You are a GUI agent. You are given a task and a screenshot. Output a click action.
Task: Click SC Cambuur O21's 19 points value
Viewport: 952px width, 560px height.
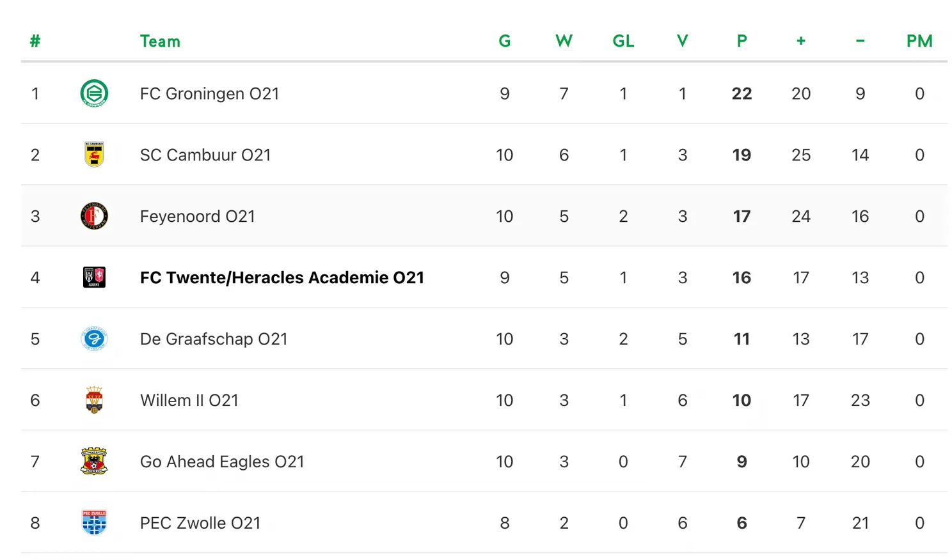(x=742, y=155)
